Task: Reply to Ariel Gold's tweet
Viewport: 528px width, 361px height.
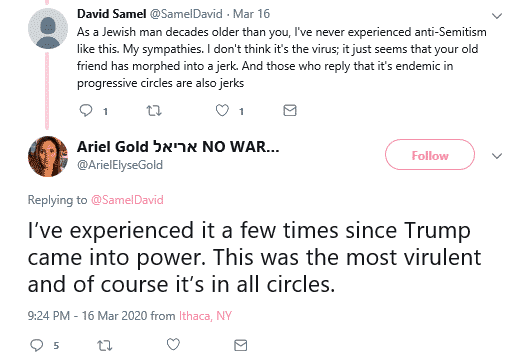Action: coord(37,345)
